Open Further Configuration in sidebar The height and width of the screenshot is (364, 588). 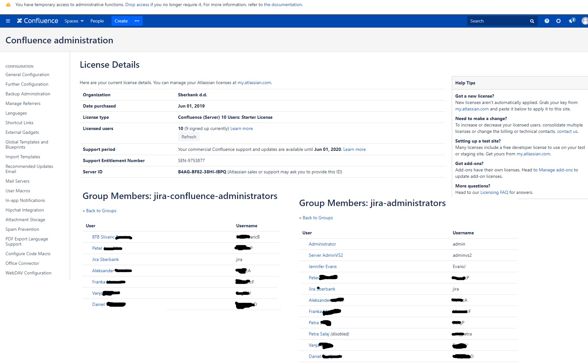[27, 84]
